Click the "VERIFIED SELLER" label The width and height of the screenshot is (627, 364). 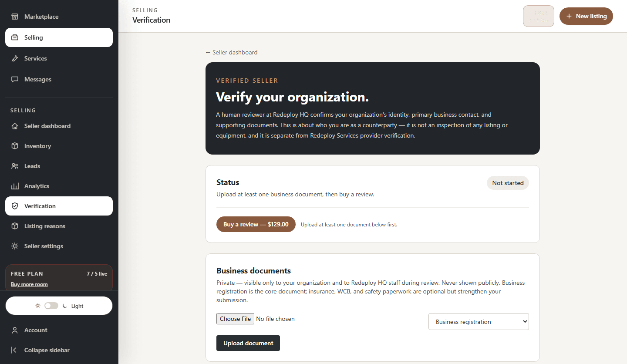coord(247,81)
